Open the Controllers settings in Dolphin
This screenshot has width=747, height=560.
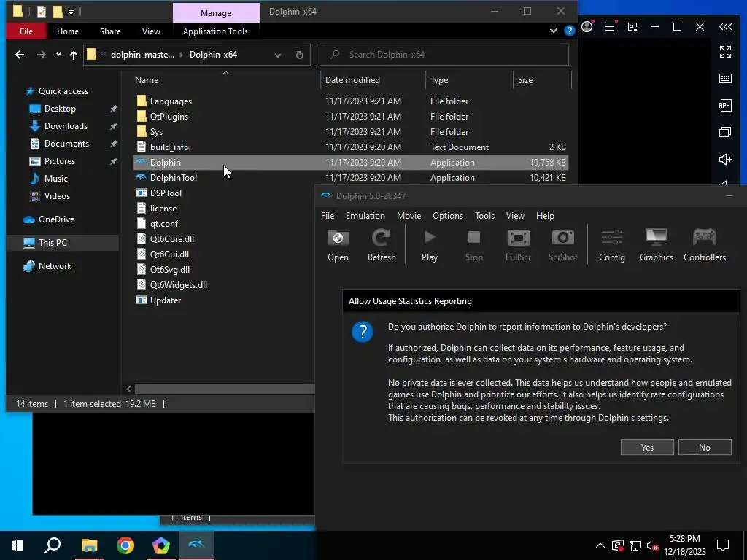point(705,245)
